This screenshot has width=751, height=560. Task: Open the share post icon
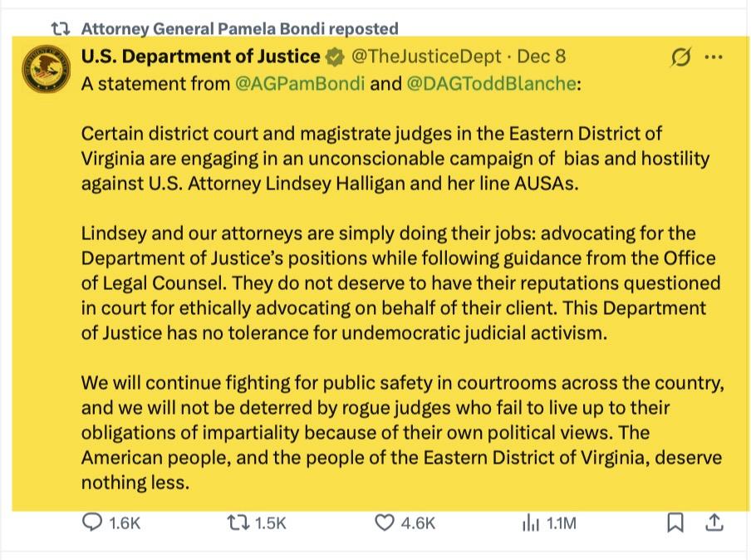pos(714,523)
